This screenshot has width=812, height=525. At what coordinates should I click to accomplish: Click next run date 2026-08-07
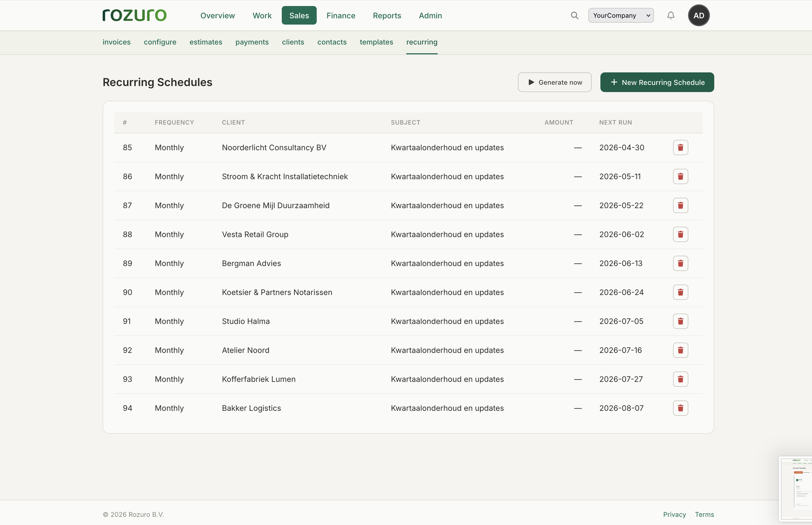(621, 408)
